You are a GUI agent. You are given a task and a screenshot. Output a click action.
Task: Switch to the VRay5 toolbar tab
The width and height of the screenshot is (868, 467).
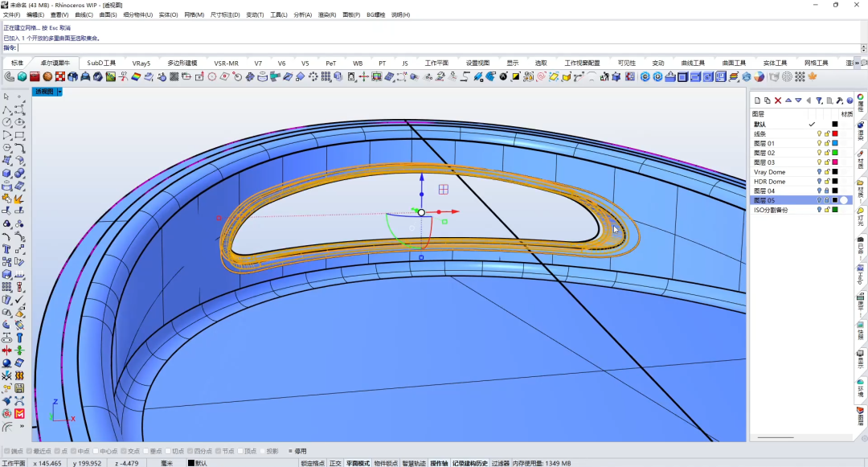click(141, 63)
